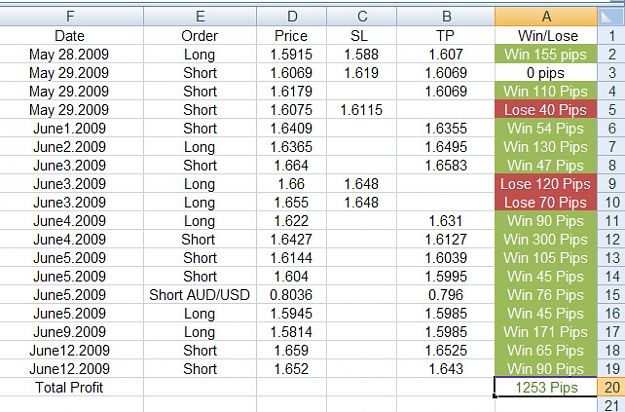Select row 9 header
This screenshot has height=412, width=625.
coord(611,184)
